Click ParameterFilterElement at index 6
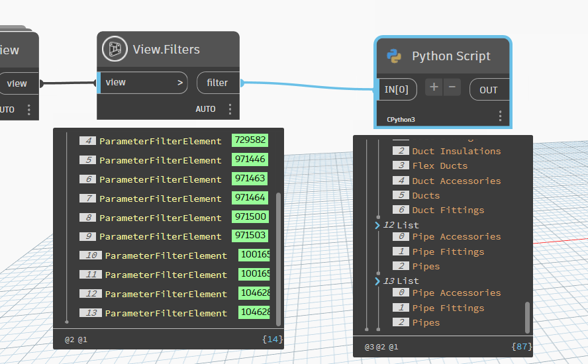Image resolution: width=588 pixels, height=364 pixels. click(160, 179)
